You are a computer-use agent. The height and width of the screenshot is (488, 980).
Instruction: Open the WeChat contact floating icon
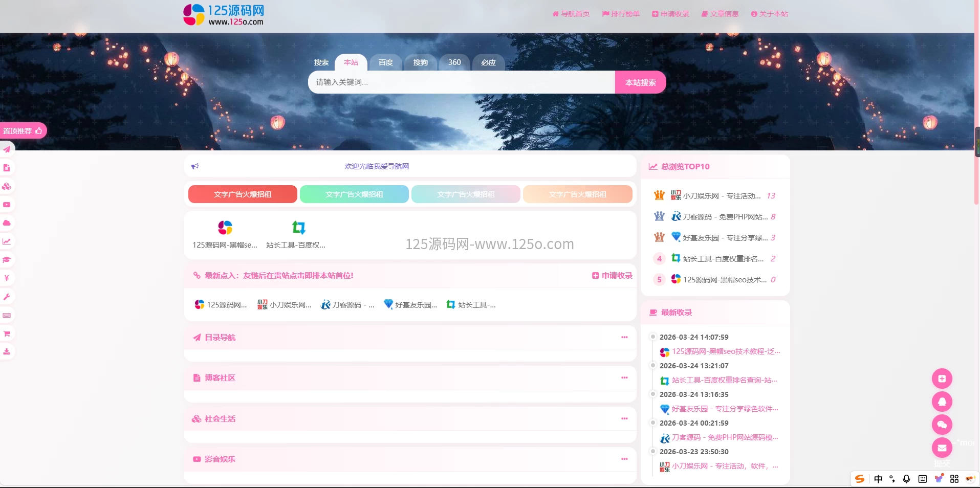pyautogui.click(x=942, y=425)
